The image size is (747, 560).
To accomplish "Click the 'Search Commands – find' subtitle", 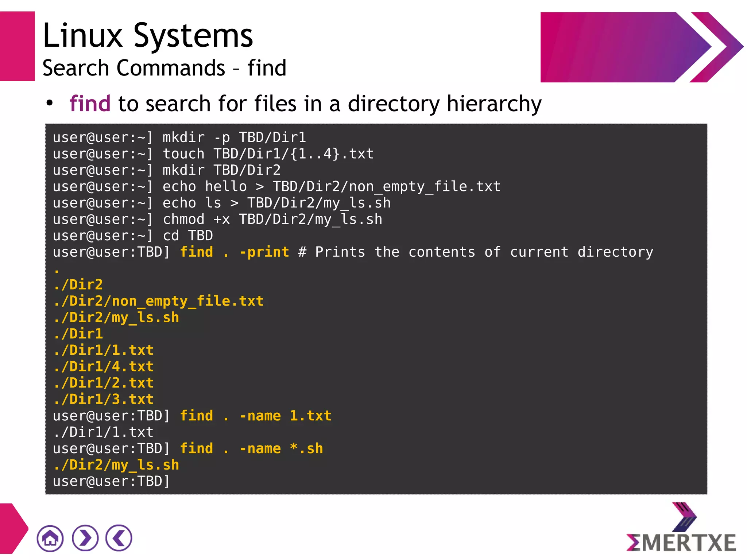I will [165, 68].
